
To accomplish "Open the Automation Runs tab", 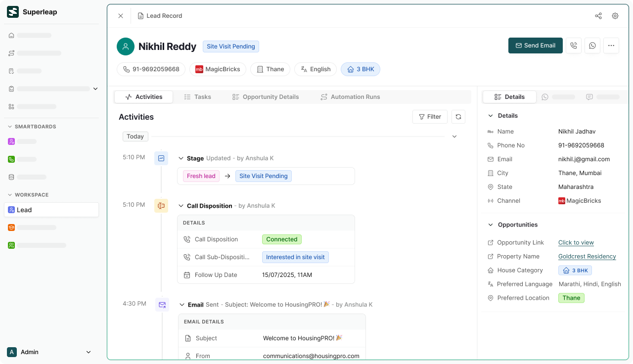I will [x=350, y=97].
